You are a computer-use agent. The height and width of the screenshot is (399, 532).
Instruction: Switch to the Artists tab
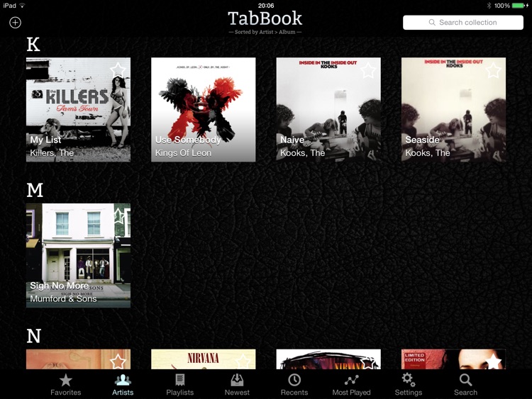123,385
